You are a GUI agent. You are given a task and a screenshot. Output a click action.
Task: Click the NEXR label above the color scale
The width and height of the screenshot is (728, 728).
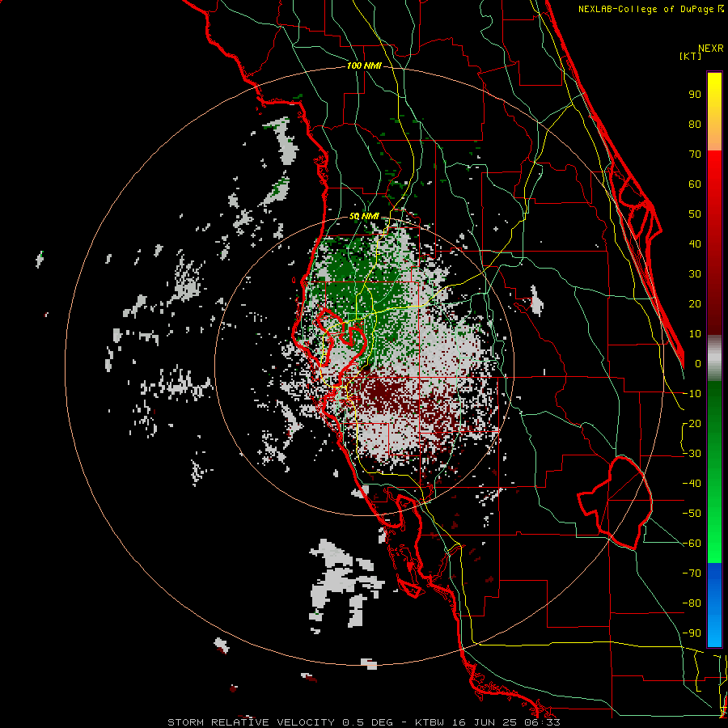click(711, 49)
